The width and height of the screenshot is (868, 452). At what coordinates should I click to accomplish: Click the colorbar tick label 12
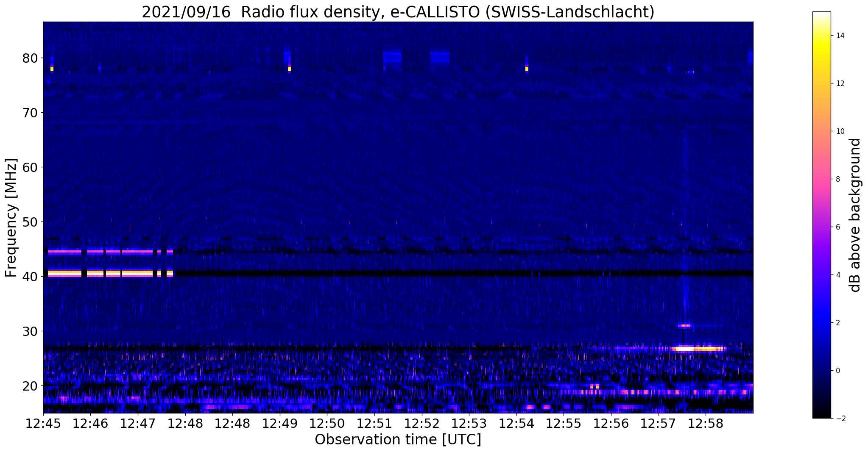(840, 83)
